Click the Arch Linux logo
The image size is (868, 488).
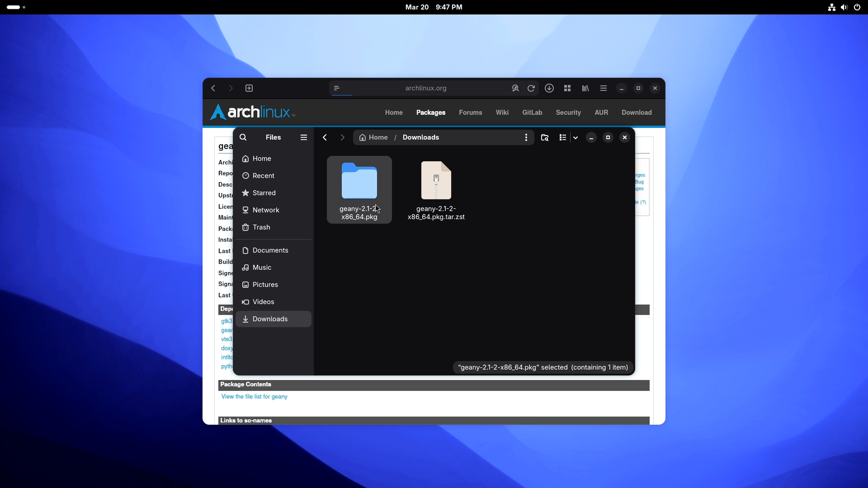tap(253, 112)
